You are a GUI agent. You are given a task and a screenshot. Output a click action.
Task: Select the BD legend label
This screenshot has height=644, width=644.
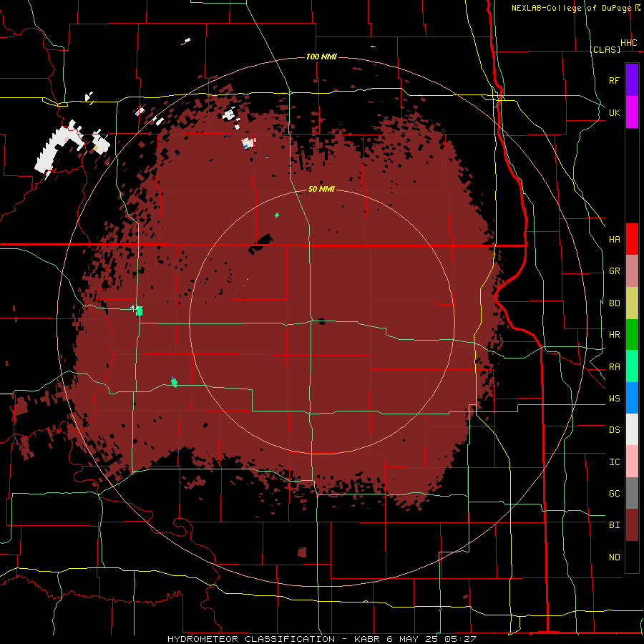point(614,303)
